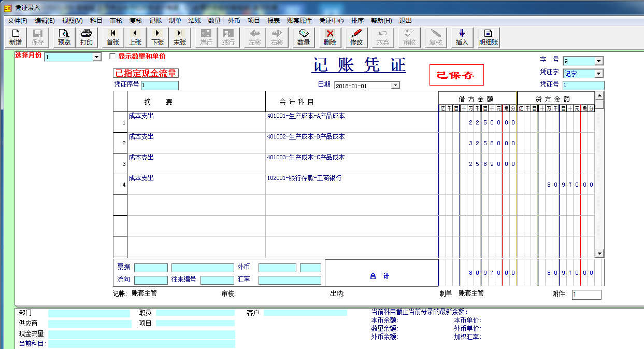
Task: Click the 审核 audit icon
Action: (x=409, y=37)
